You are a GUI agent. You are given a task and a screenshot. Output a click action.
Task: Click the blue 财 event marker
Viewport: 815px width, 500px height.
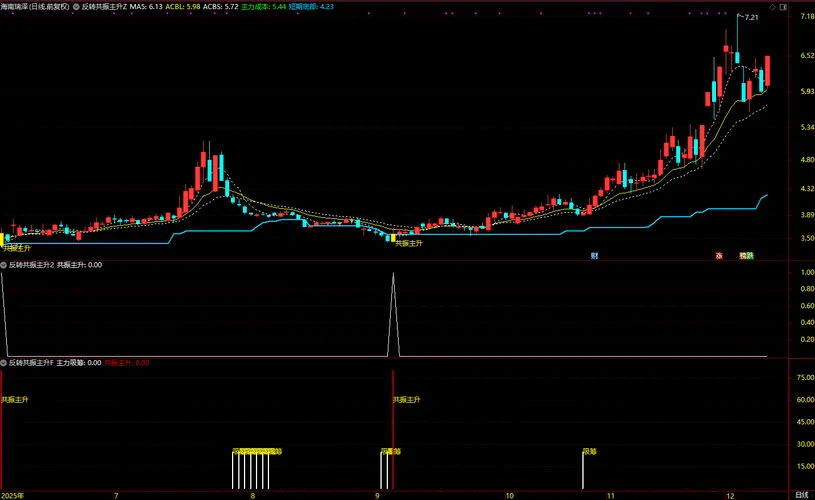point(595,256)
